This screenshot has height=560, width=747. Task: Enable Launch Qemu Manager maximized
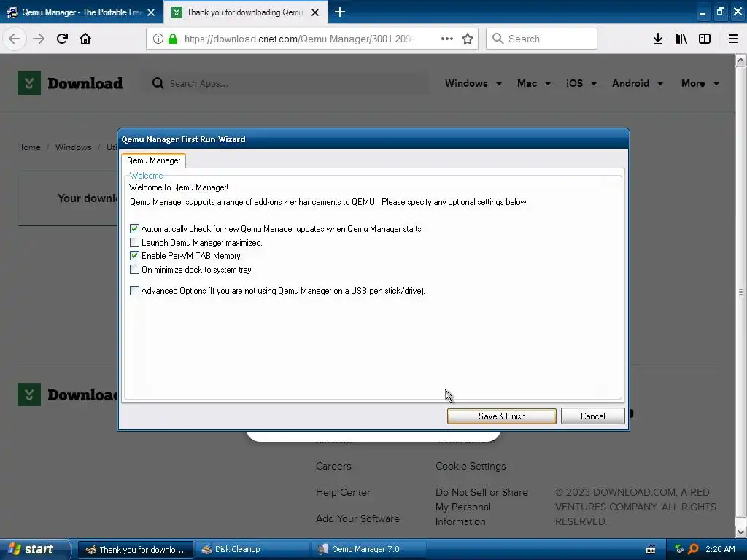[x=134, y=242]
